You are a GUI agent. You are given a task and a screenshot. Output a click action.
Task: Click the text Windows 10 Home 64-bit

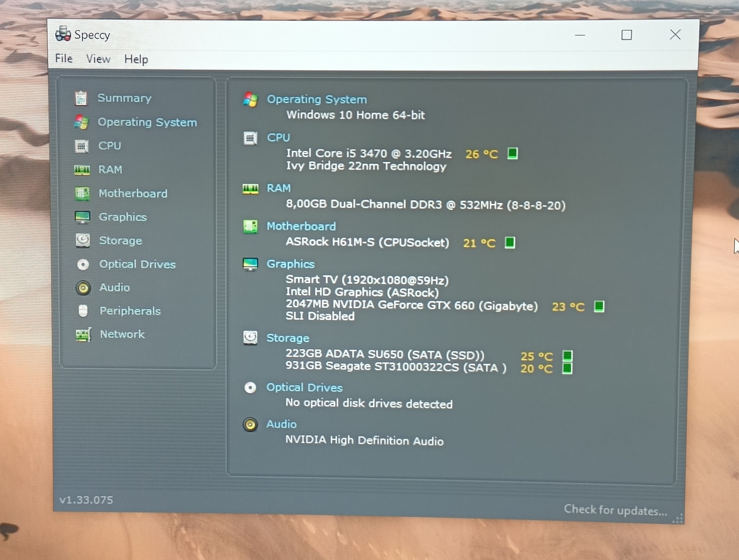356,115
